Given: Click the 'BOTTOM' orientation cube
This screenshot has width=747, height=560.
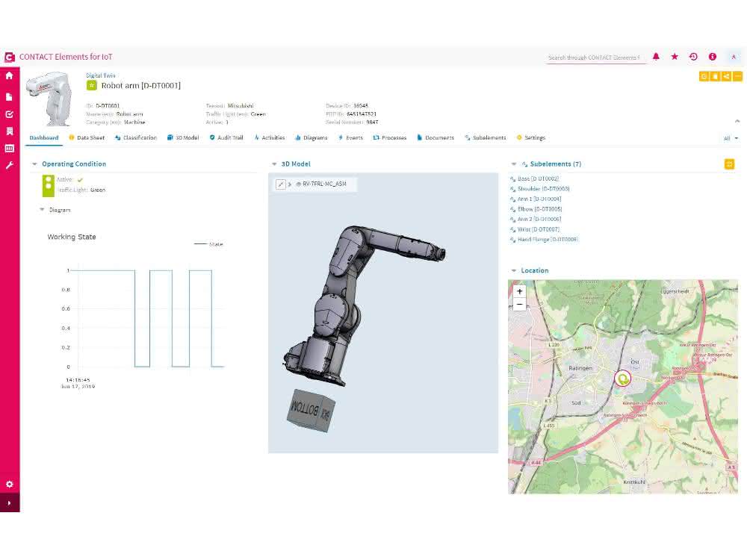Looking at the screenshot, I should click(311, 411).
